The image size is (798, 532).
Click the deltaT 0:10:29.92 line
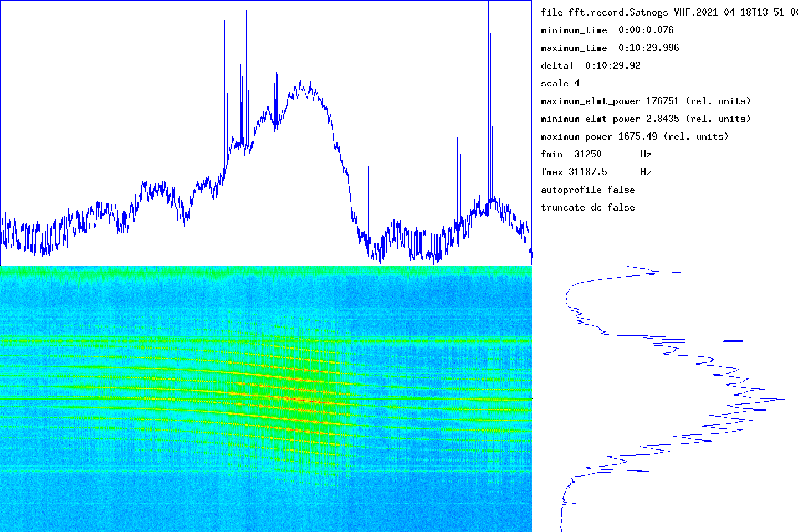point(591,65)
